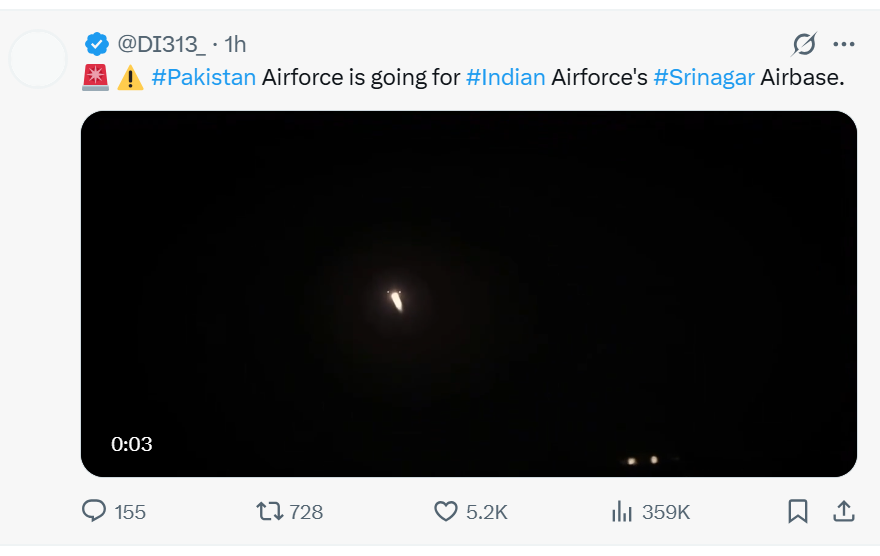Click the blue verified badge

[x=97, y=44]
